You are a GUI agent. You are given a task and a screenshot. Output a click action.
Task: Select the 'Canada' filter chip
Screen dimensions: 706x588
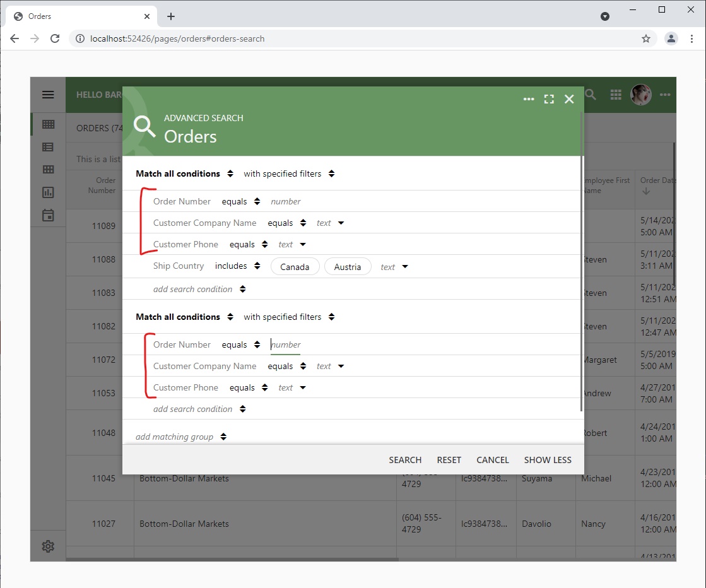point(295,267)
